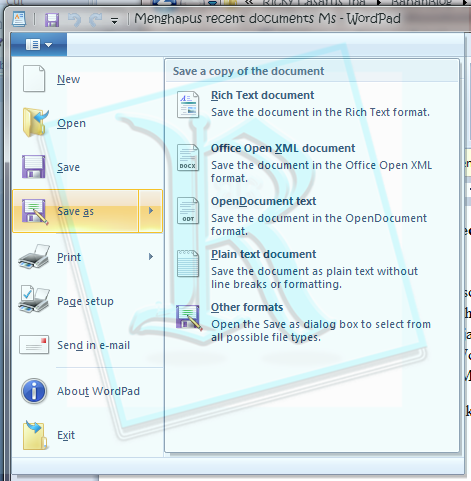
Task: Click the window title 'Menghapus recent documents Ms - WordPad'
Action: pyautogui.click(x=267, y=19)
